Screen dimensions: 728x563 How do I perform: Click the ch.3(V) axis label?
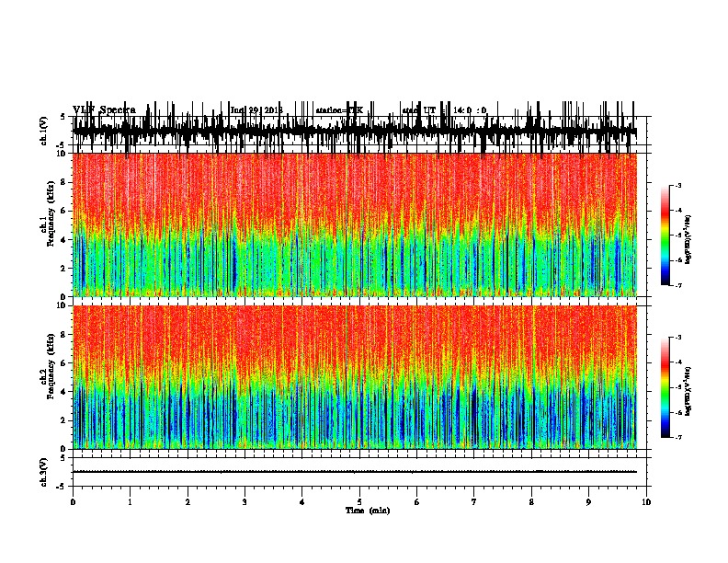pos(43,472)
